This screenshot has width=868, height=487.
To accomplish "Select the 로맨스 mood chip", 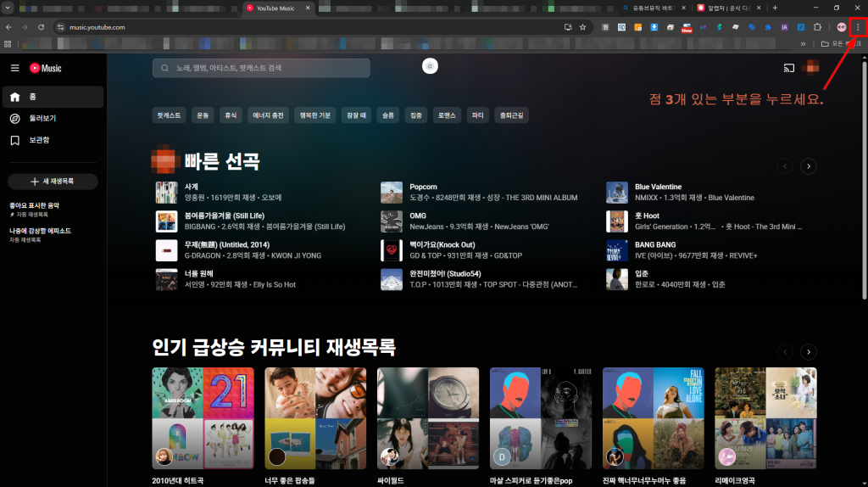I will click(447, 115).
